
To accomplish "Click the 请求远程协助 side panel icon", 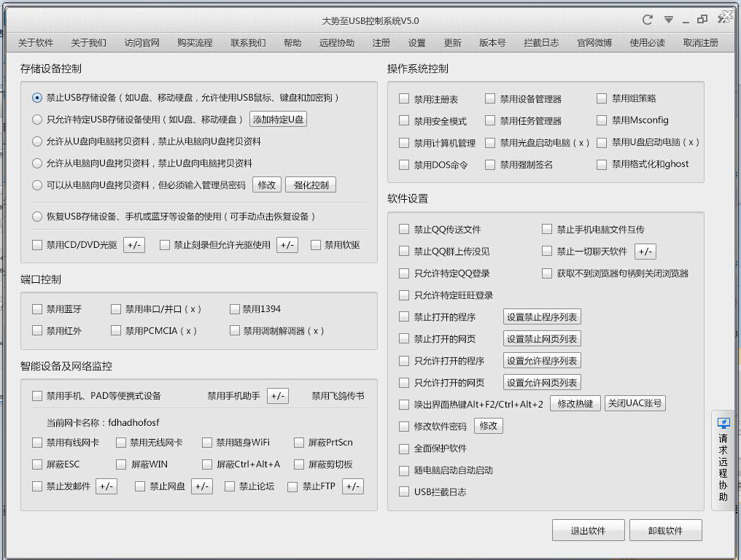I will coord(723,423).
